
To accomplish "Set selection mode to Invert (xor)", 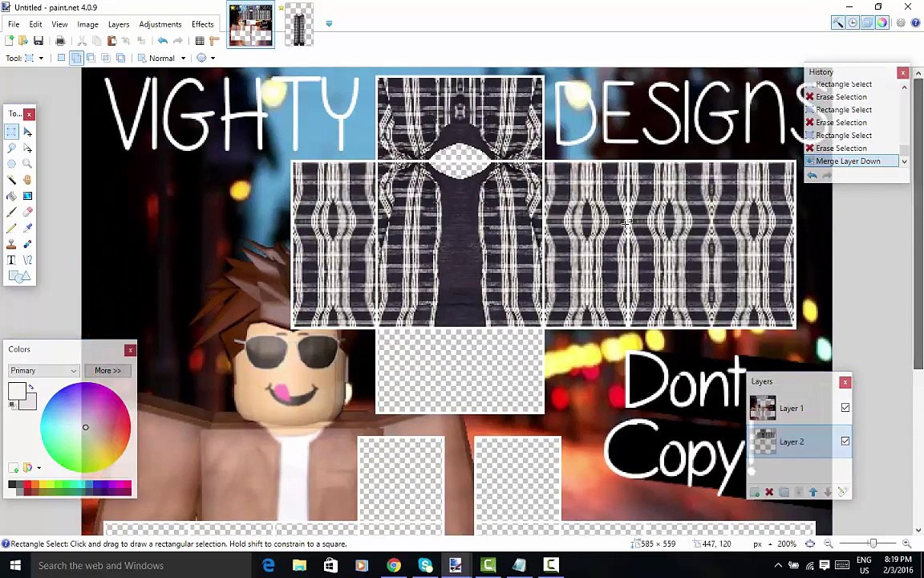I will pyautogui.click(x=121, y=58).
